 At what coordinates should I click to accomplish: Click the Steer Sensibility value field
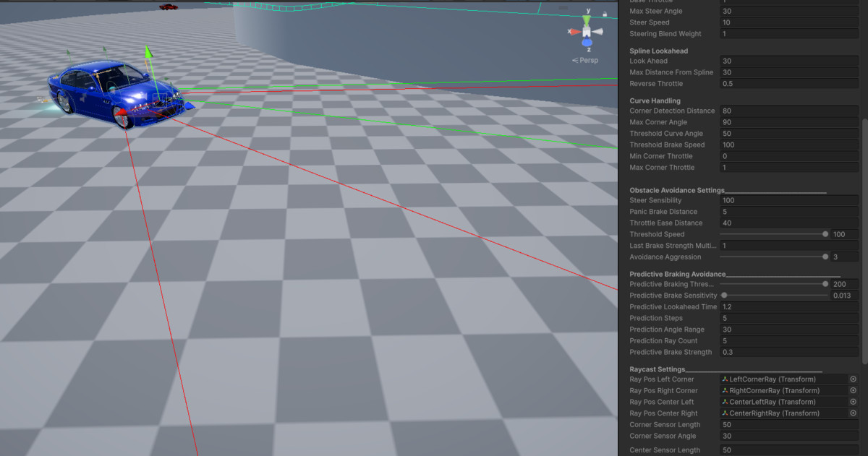789,200
